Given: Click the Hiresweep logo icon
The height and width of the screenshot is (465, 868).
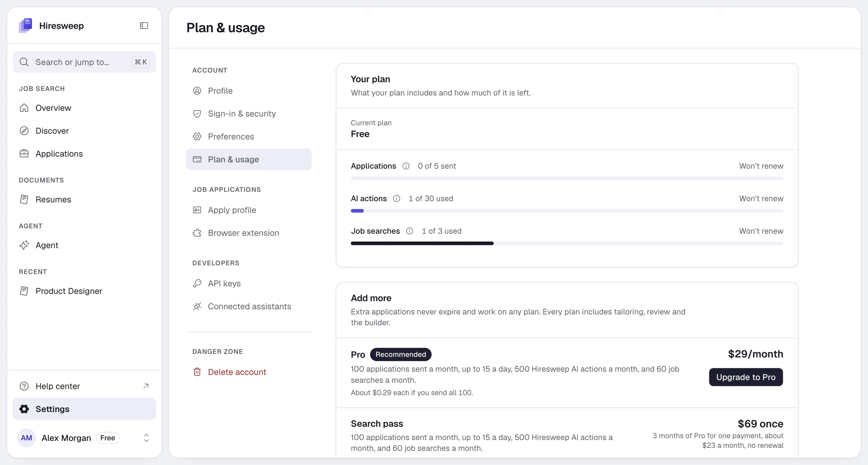Looking at the screenshot, I should tap(26, 26).
